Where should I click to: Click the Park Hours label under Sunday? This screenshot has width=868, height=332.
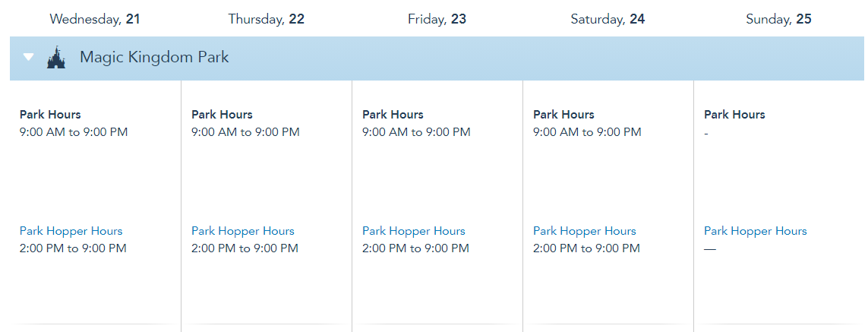[x=734, y=115]
